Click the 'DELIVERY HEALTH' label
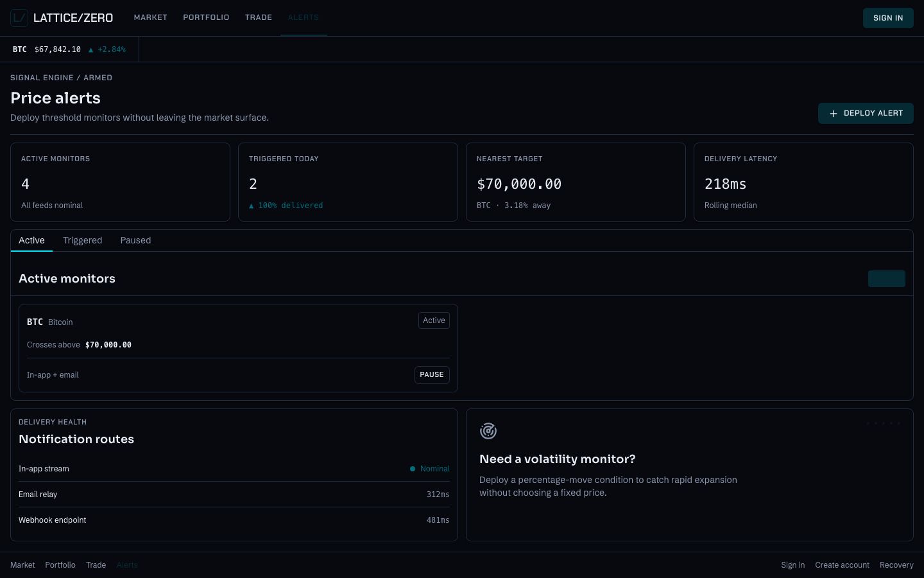This screenshot has width=924, height=578. pos(53,422)
